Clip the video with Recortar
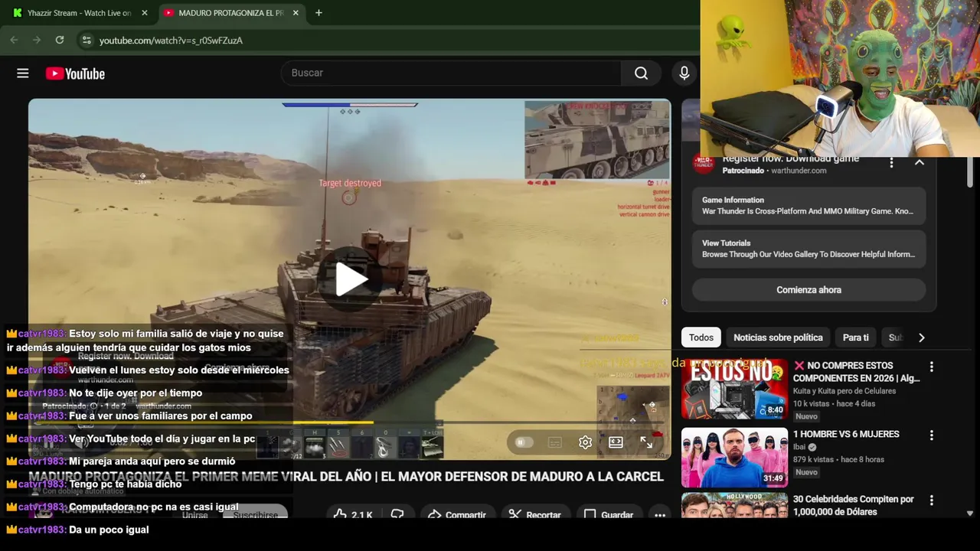The image size is (980, 551). (535, 515)
